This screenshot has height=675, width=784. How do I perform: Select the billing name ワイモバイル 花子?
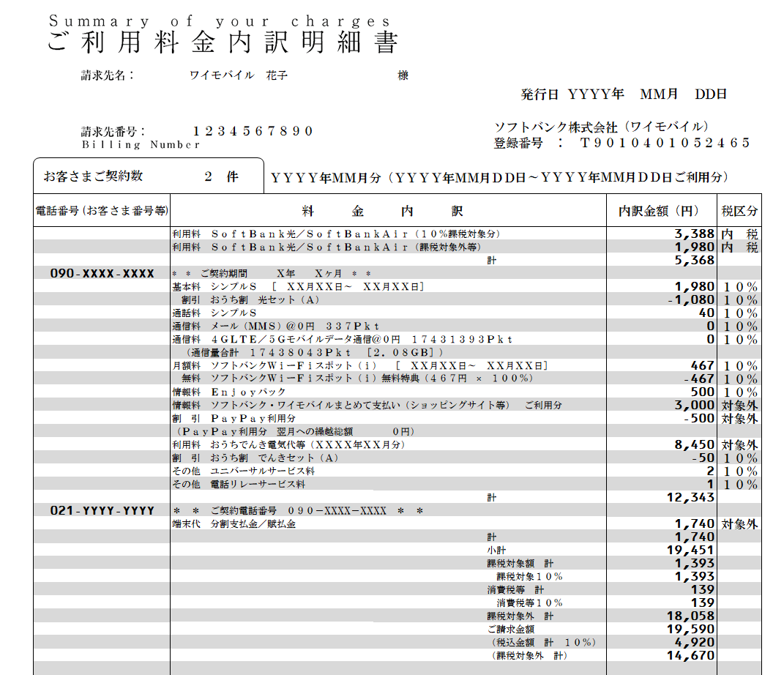coord(238,75)
